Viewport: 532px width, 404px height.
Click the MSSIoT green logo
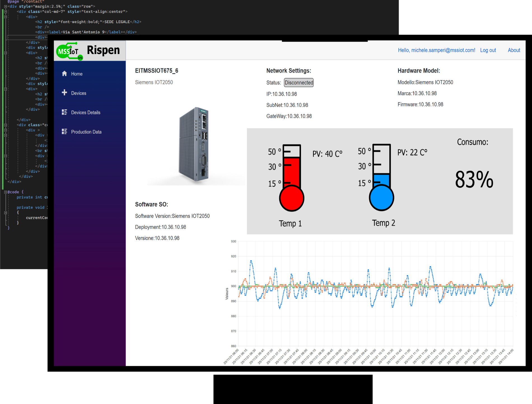coord(69,51)
